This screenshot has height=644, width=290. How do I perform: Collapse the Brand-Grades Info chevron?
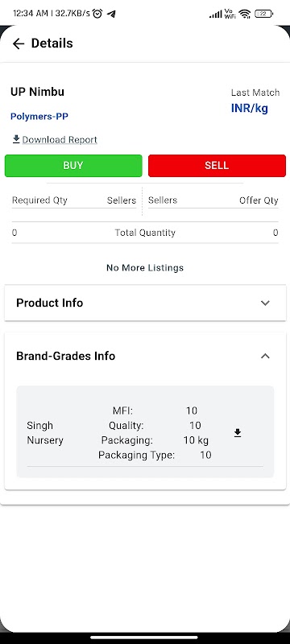(265, 356)
